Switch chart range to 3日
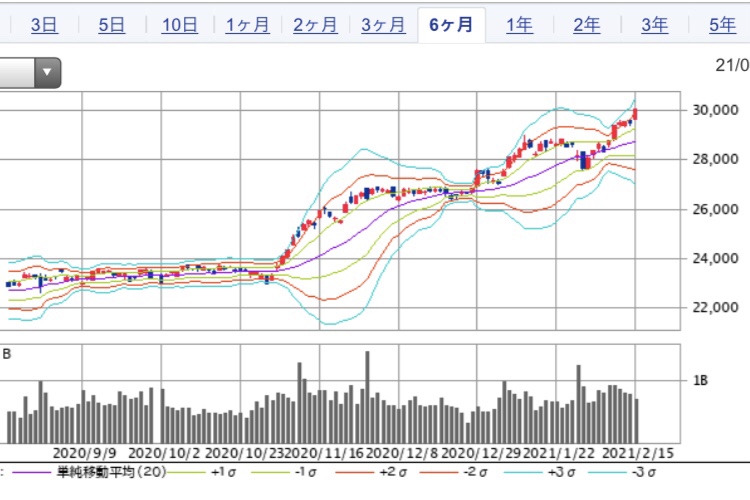 pyautogui.click(x=44, y=24)
